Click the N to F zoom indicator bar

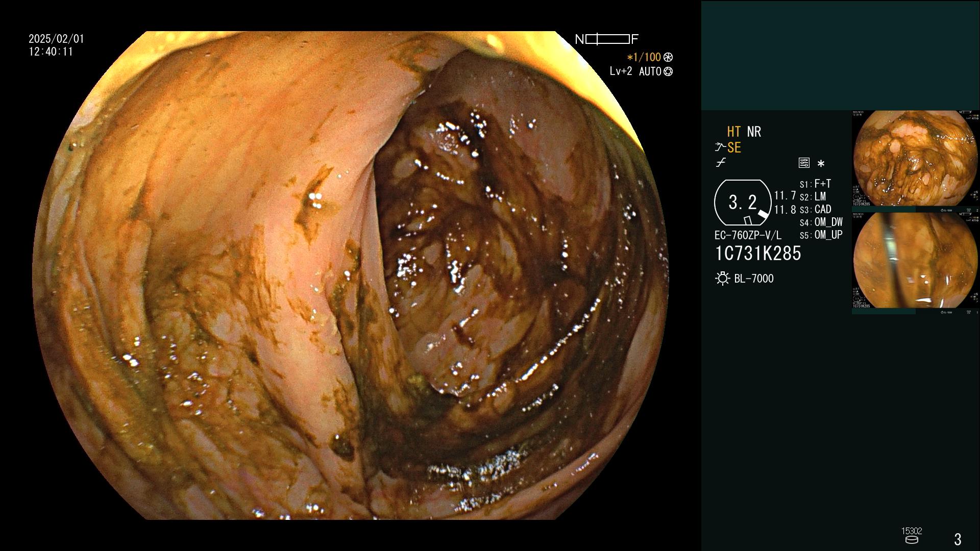pos(607,39)
